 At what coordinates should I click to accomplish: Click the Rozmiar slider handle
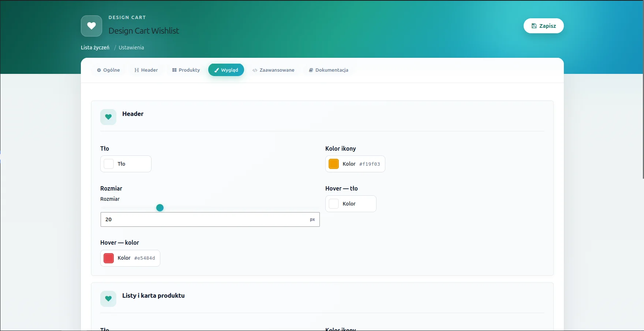tap(160, 208)
